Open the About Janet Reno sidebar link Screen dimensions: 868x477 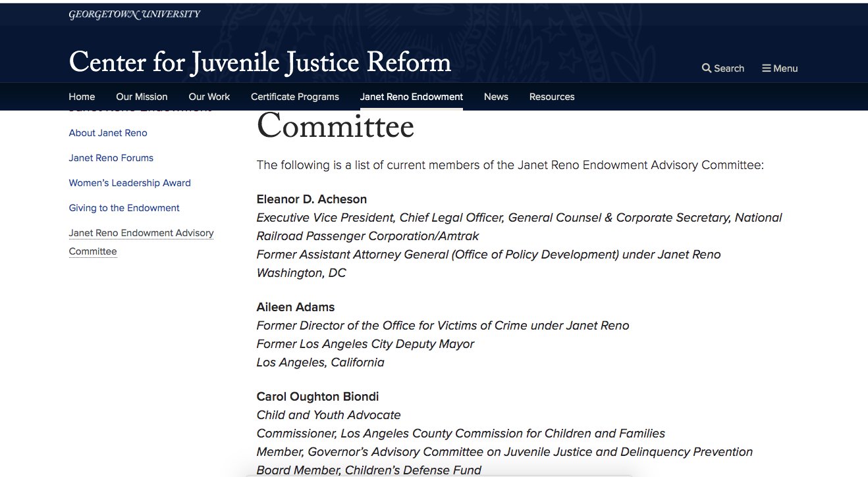(108, 133)
